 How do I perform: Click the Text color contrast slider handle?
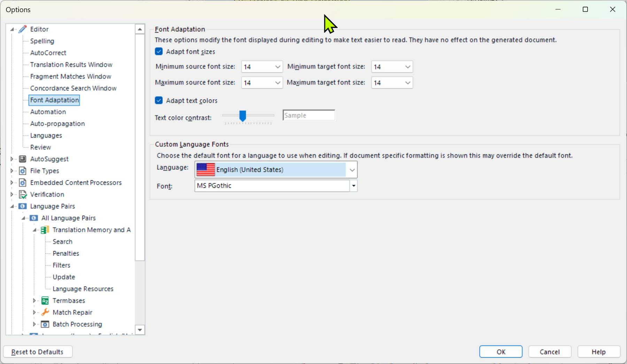243,116
